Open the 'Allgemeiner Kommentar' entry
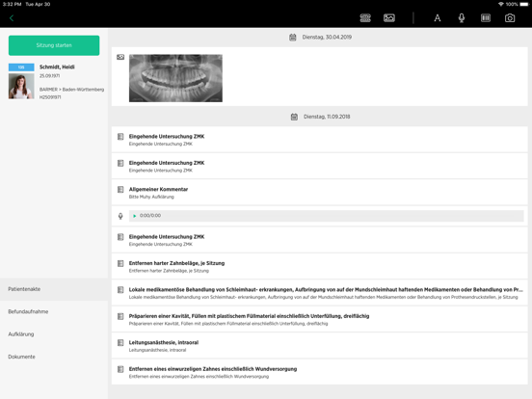The image size is (532, 399). (x=320, y=193)
